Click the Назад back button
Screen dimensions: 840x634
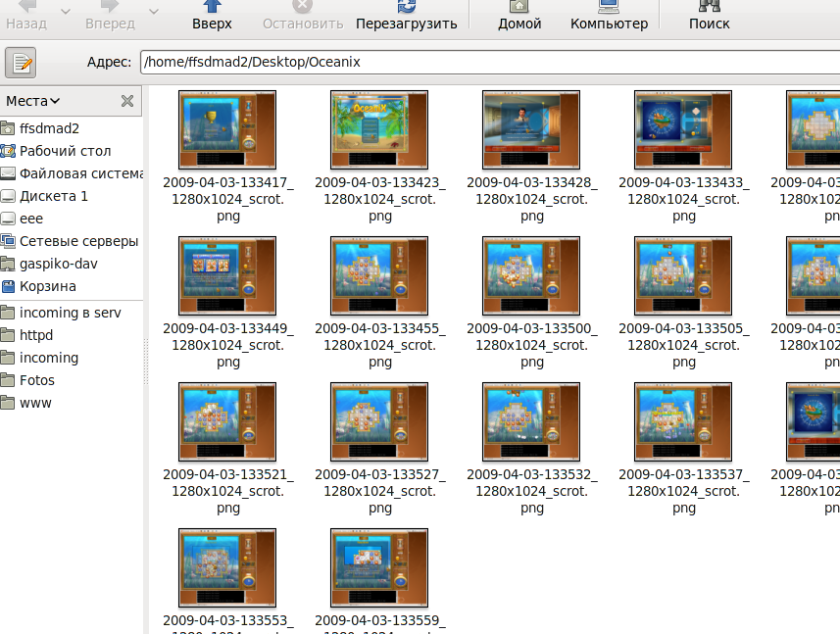tap(26, 16)
